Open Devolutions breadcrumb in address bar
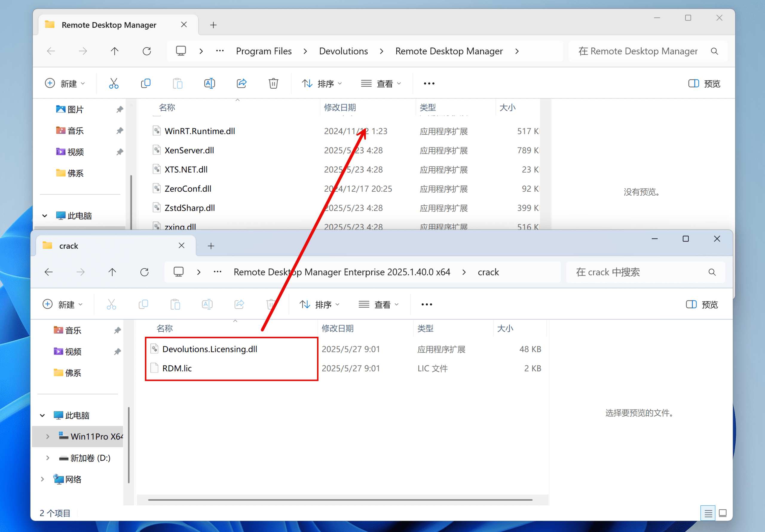Screen dimensions: 765x532 [x=343, y=51]
